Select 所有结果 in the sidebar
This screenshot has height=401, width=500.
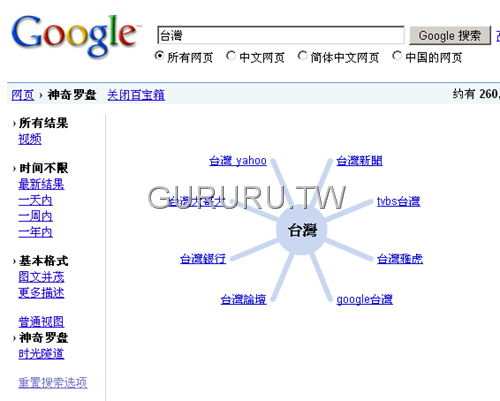[43, 123]
